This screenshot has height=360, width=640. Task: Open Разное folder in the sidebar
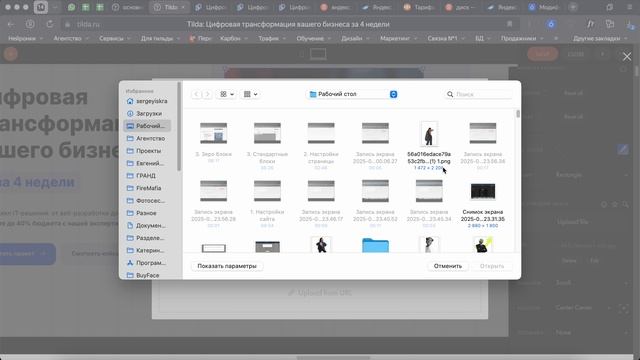[147, 213]
